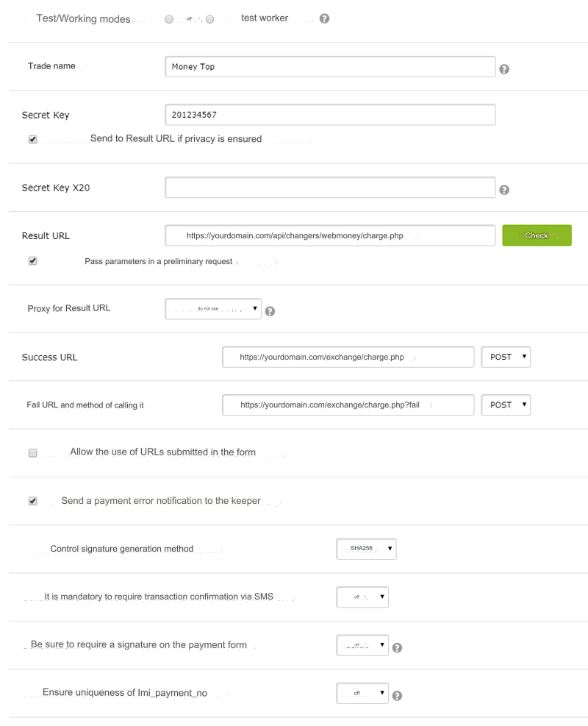Expand the SHA256 signature method dropdown
The width and height of the screenshot is (588, 726).
pos(366,549)
